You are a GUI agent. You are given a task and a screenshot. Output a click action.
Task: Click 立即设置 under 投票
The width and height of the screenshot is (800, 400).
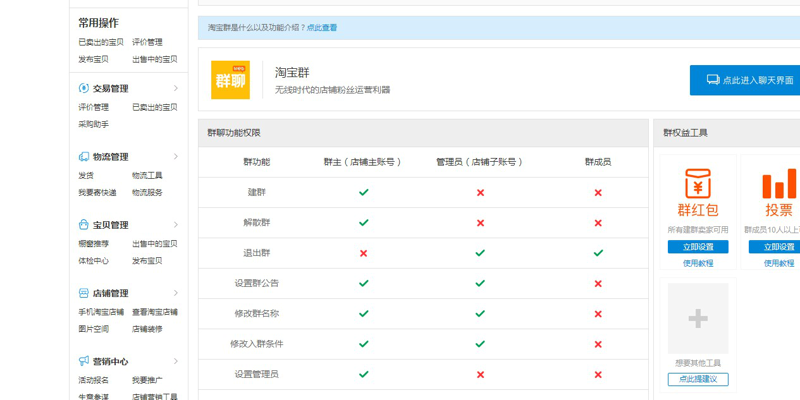pyautogui.click(x=774, y=247)
